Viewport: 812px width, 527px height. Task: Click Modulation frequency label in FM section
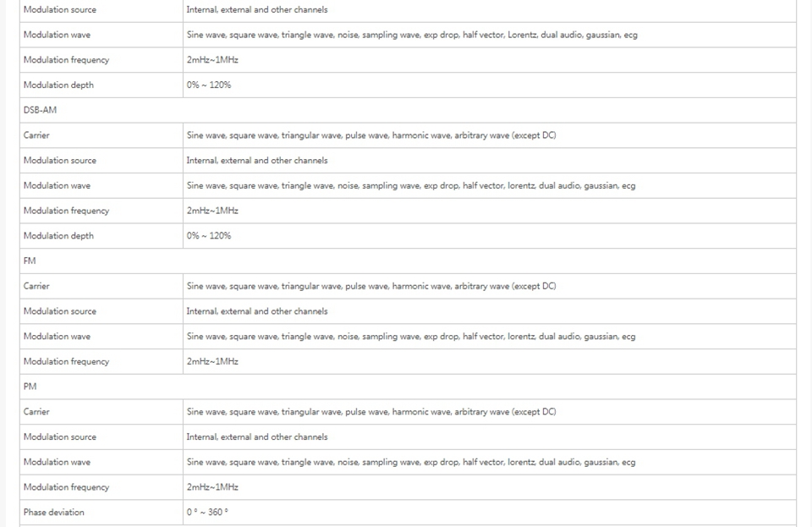[x=66, y=361]
